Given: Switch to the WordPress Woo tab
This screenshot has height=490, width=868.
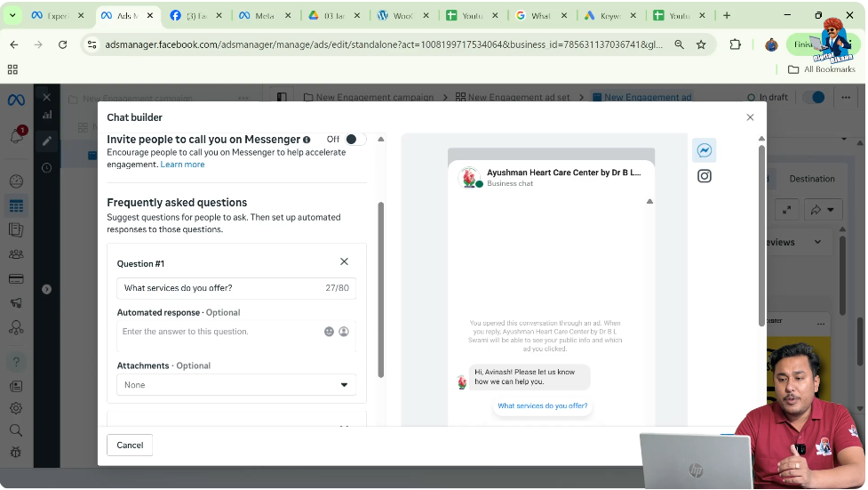Looking at the screenshot, I should [x=402, y=15].
